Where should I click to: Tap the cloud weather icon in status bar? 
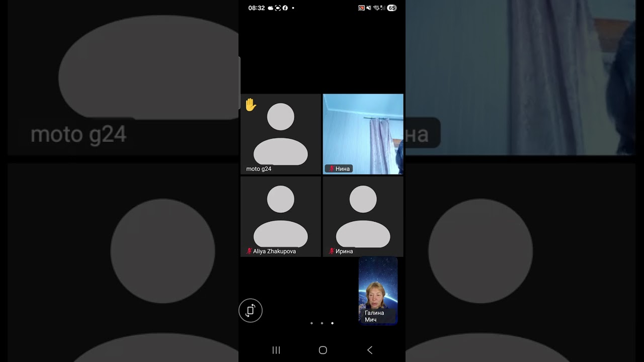pos(271,8)
